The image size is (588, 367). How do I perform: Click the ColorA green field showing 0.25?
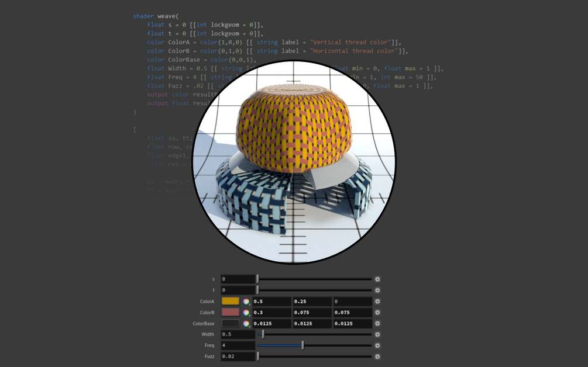pyautogui.click(x=312, y=301)
